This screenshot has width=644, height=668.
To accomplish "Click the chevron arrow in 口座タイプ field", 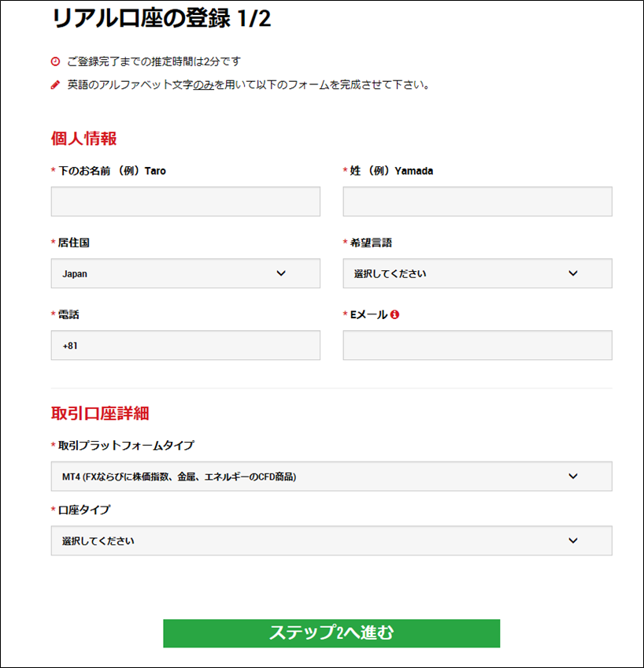I will pos(573,540).
